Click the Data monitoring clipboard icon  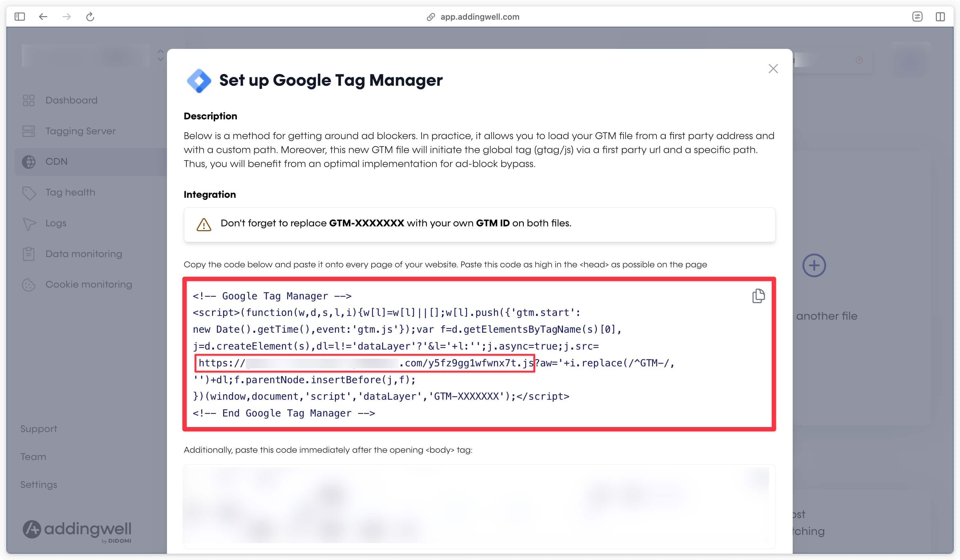tap(29, 254)
